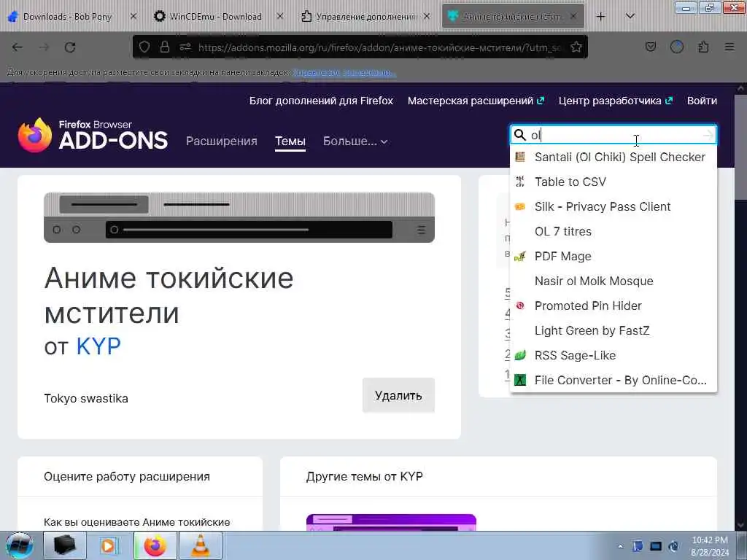747x560 pixels.
Task: Select the Promoted Pin Hider suggestion
Action: 614,306
